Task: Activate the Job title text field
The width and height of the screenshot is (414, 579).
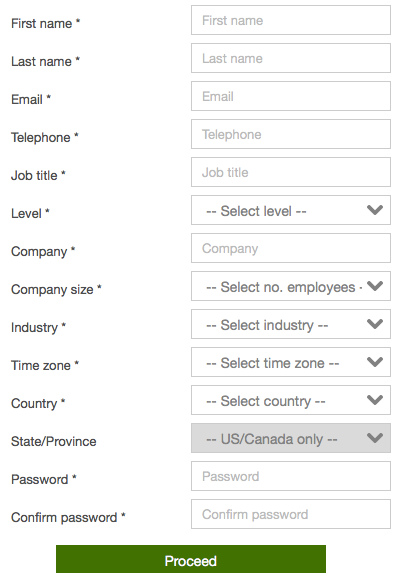Action: (291, 172)
